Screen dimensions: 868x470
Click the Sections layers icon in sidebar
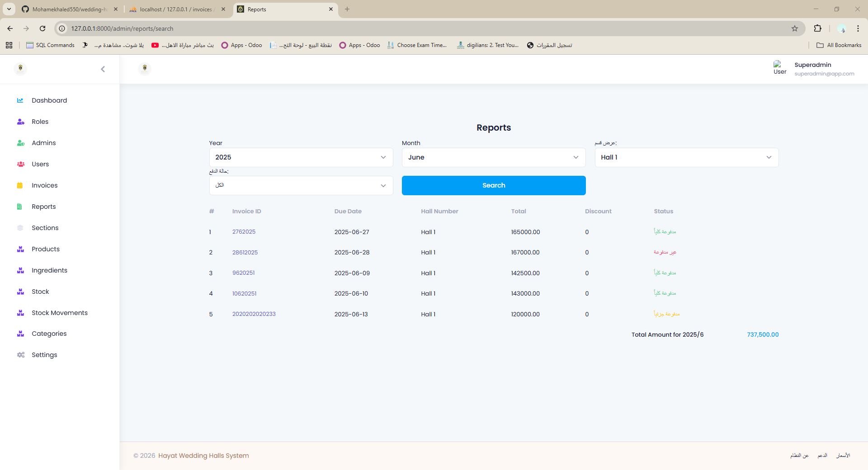click(x=20, y=228)
